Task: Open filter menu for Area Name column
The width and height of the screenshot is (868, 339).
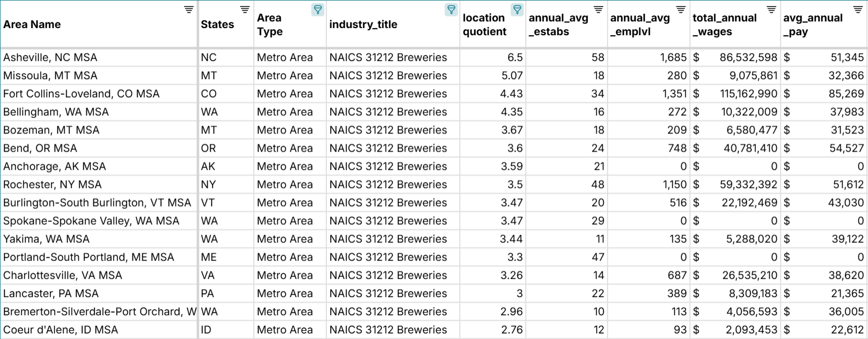Action: (x=188, y=9)
